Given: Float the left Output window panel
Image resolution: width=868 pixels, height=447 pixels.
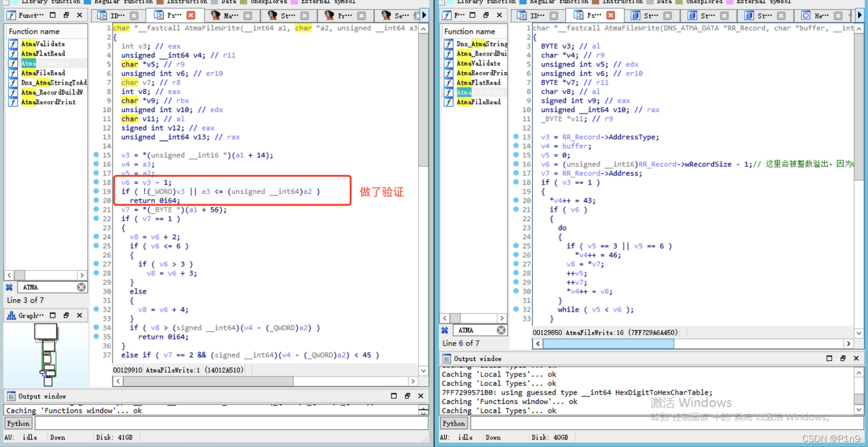Looking at the screenshot, I should [x=407, y=396].
